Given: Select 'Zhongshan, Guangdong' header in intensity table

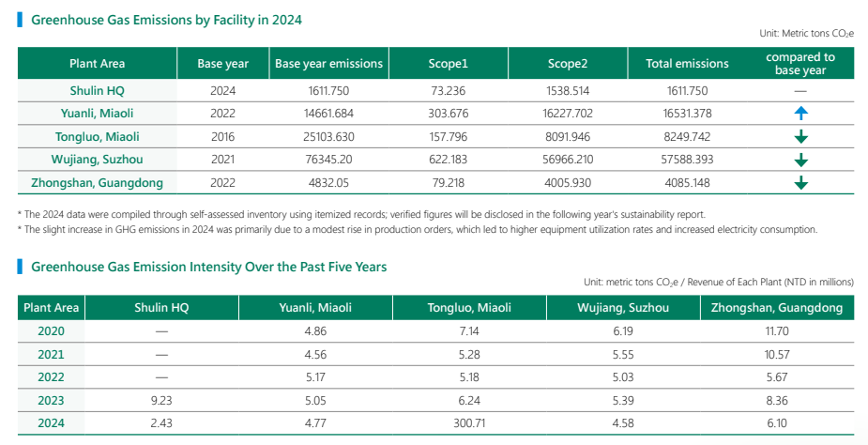Looking at the screenshot, I should pos(777,308).
